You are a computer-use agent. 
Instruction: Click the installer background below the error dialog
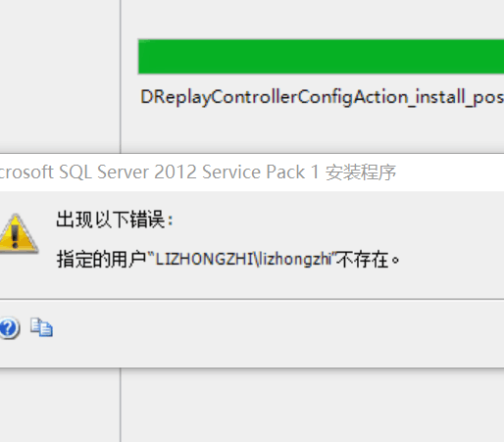coord(312,405)
